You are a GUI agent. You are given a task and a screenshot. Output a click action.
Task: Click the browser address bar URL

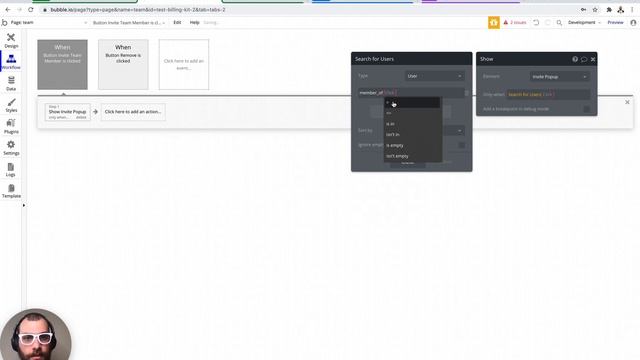click(x=138, y=9)
